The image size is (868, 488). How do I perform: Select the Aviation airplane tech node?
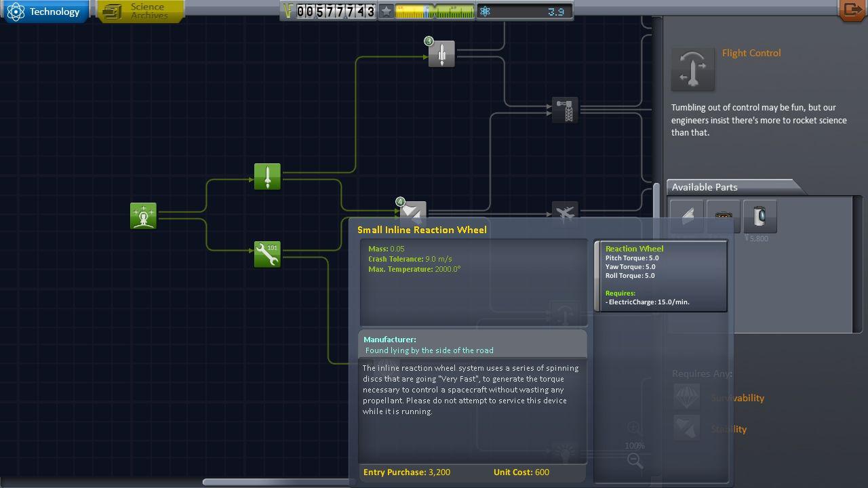tap(565, 211)
